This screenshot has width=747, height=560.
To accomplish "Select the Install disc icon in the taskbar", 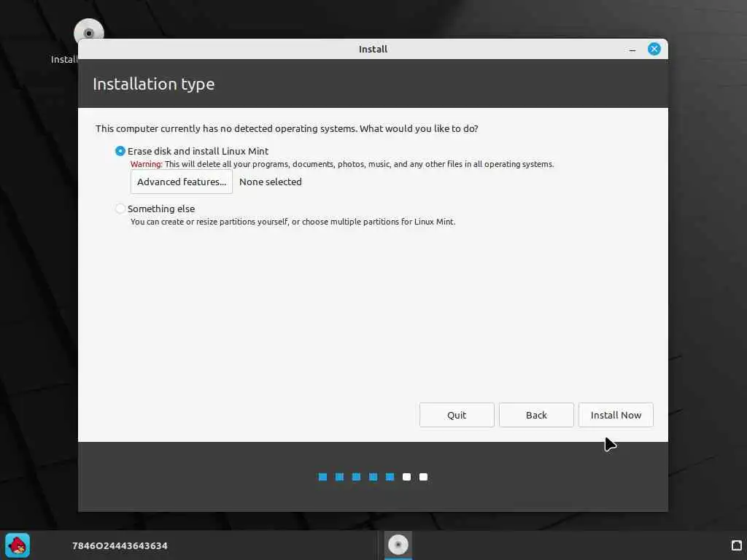I will [398, 545].
